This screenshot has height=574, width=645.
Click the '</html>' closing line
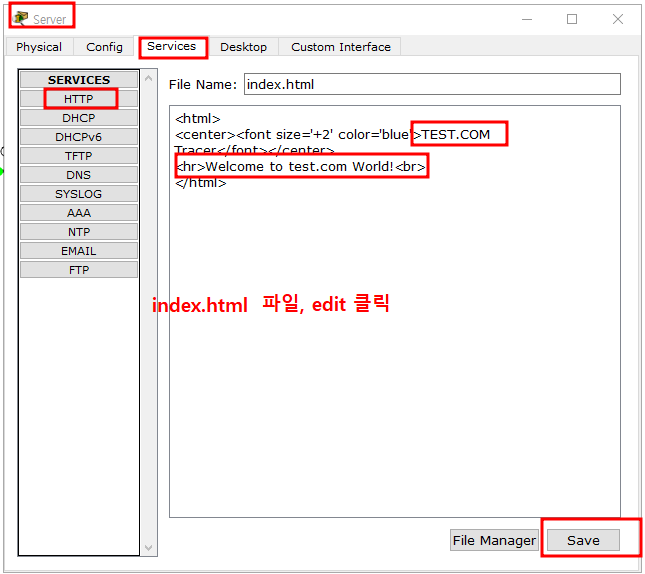(201, 183)
